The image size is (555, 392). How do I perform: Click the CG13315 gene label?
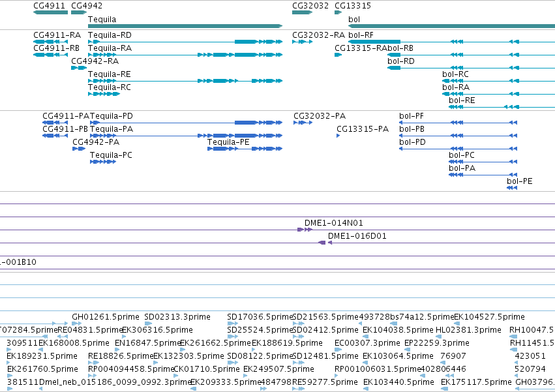tap(353, 6)
